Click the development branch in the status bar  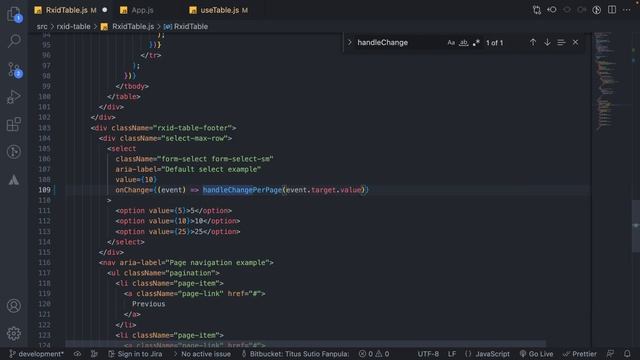tap(37, 354)
